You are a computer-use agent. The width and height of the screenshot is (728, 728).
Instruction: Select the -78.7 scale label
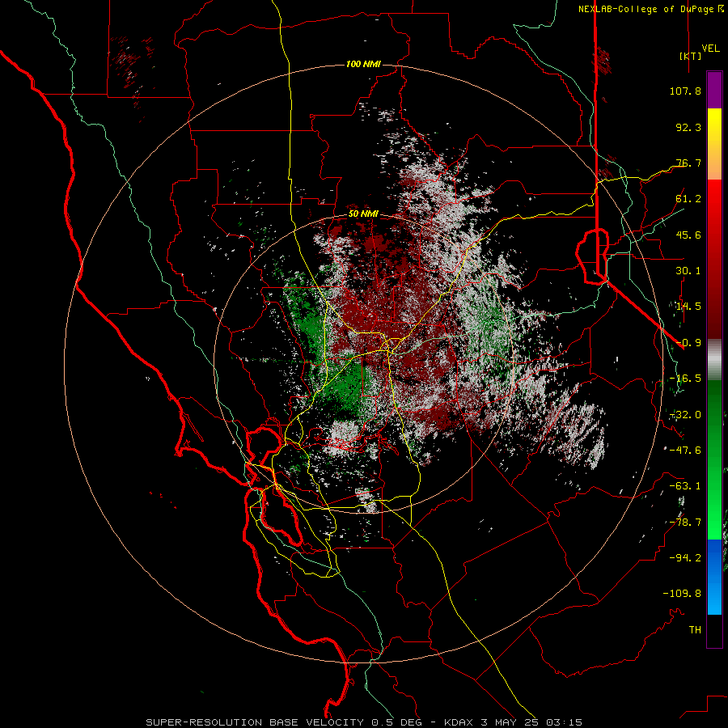pyautogui.click(x=685, y=523)
